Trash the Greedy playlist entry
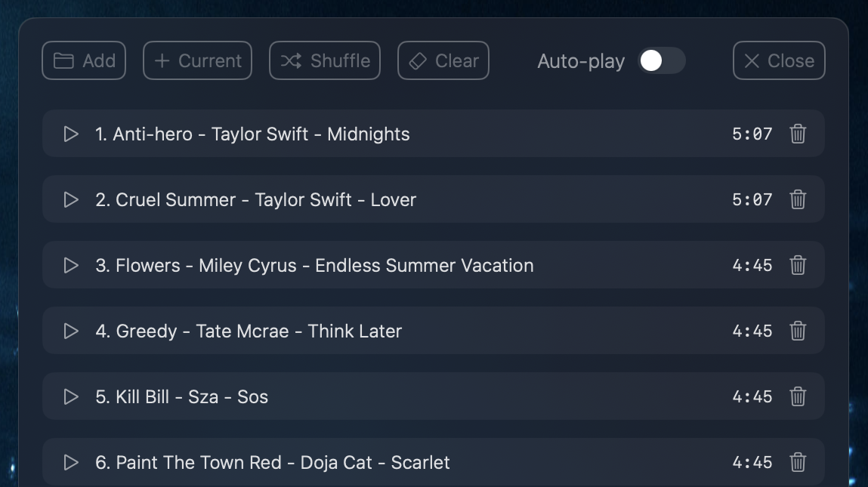This screenshot has width=868, height=487. (798, 331)
